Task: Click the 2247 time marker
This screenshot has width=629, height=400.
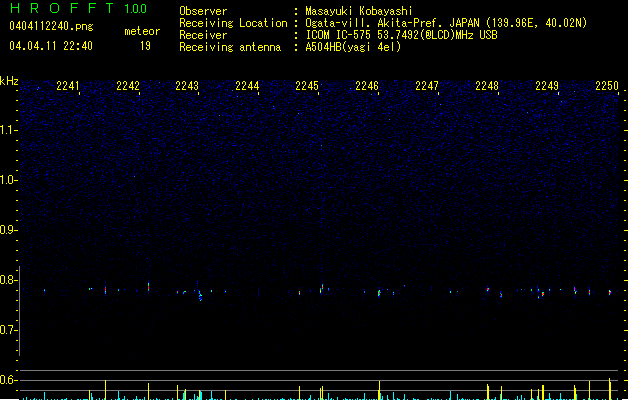Action: click(x=427, y=86)
